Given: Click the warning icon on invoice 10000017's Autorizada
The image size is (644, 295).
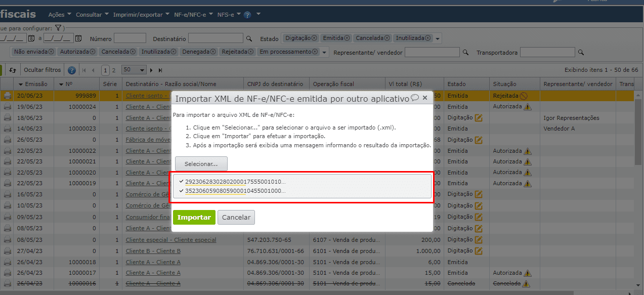Looking at the screenshot, I should click(528, 273).
